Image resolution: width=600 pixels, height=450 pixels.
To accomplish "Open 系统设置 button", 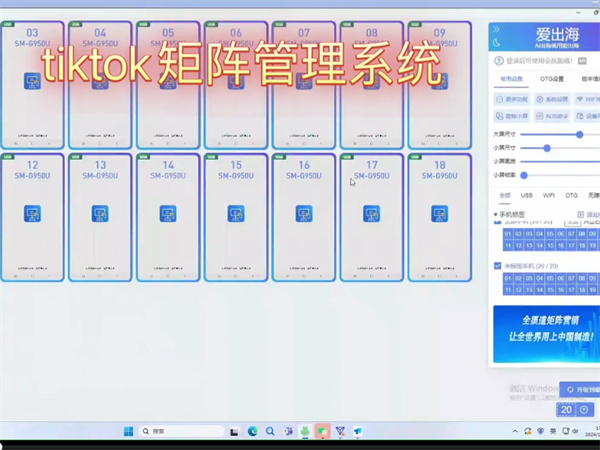I will [552, 99].
